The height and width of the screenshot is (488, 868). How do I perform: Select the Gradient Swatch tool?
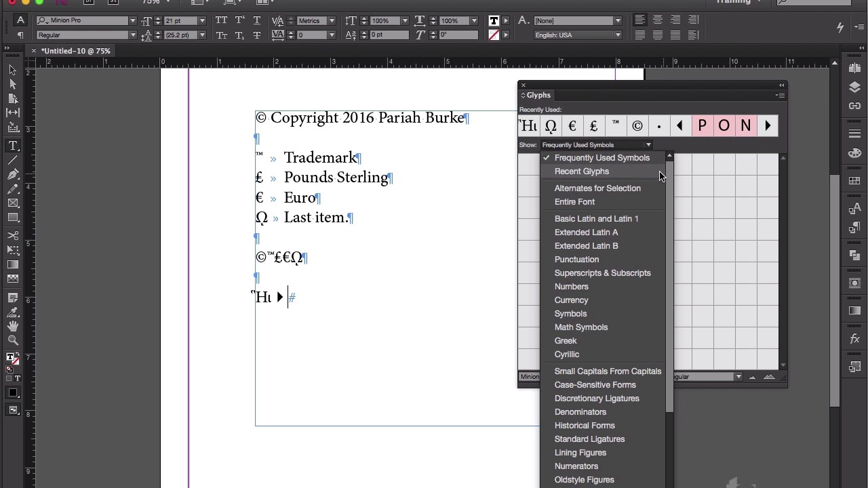tap(12, 264)
